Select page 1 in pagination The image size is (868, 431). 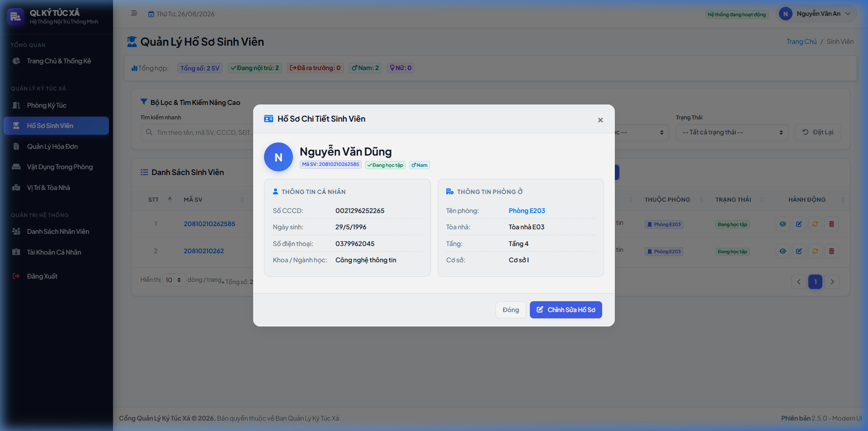tap(816, 282)
